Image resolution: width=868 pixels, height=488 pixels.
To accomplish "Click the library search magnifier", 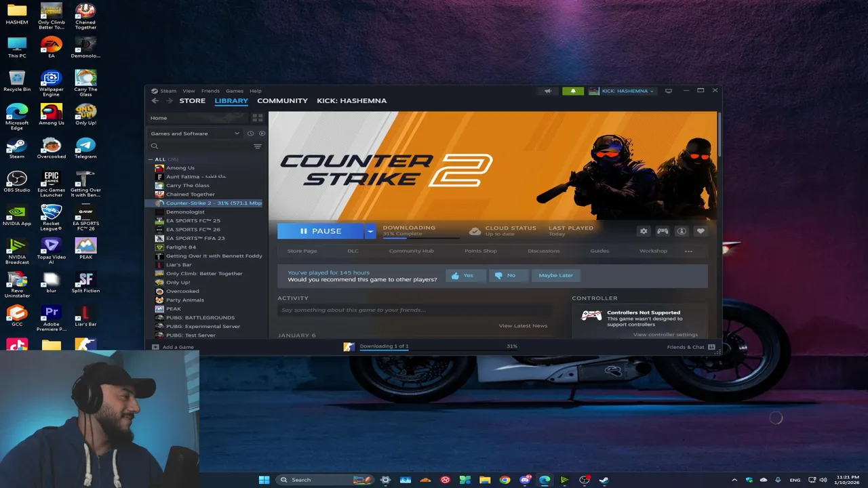I will click(155, 146).
